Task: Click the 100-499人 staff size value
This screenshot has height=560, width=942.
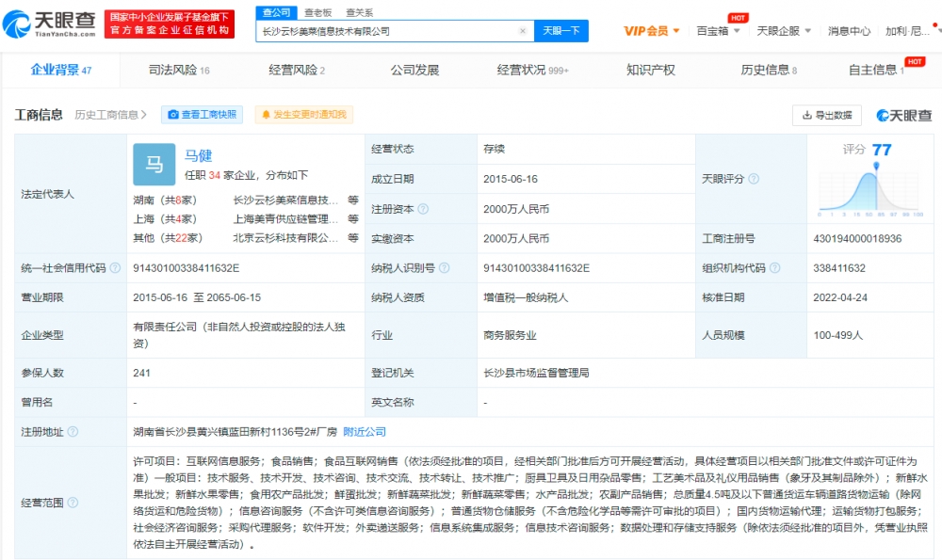Action: (x=838, y=335)
